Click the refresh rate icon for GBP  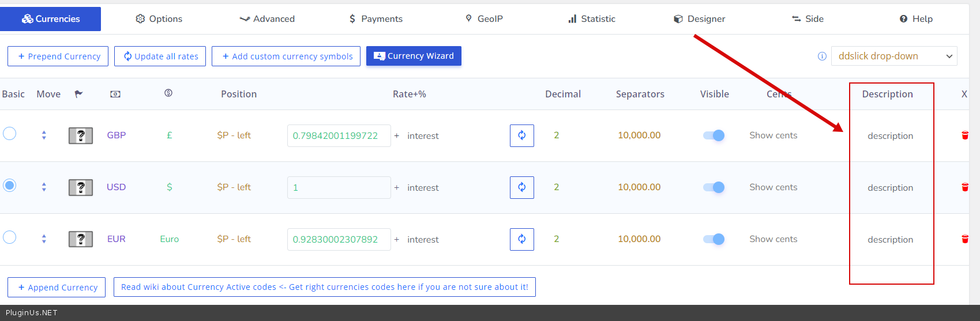pos(521,135)
